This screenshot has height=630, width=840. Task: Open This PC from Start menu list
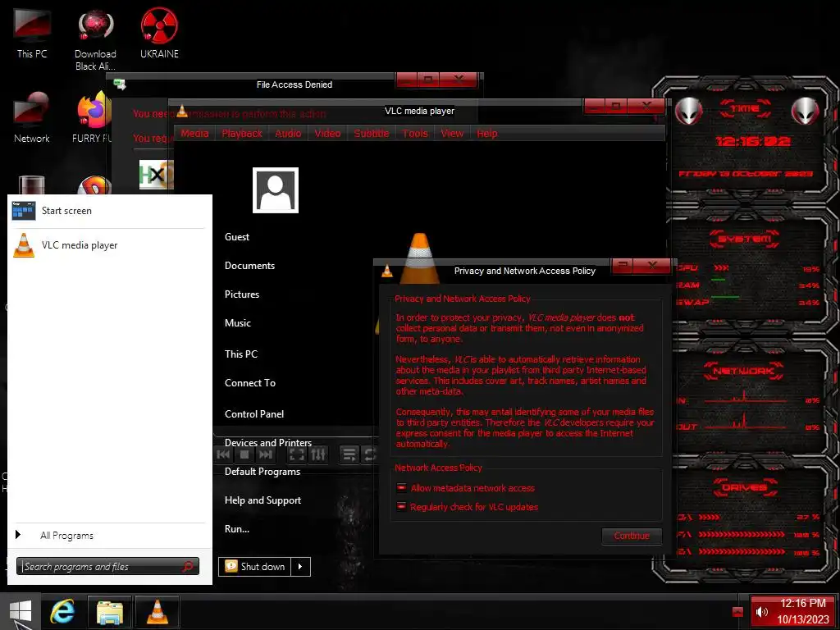[x=241, y=354]
